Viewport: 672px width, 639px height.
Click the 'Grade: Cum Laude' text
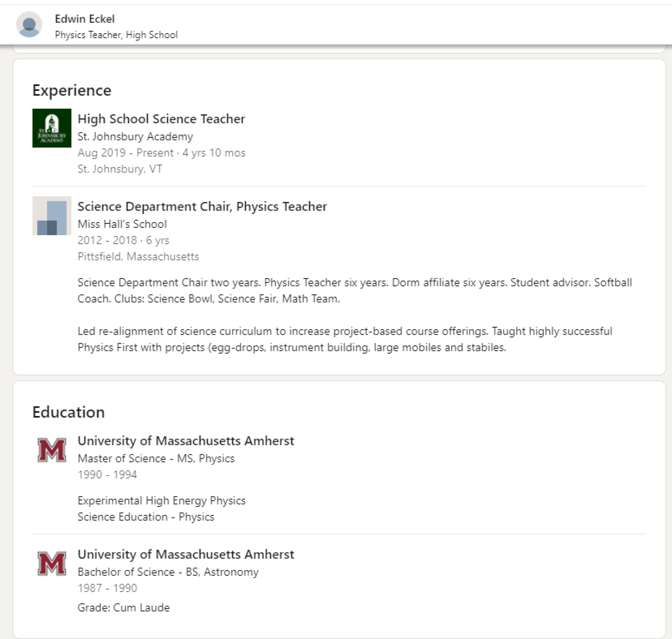123,607
